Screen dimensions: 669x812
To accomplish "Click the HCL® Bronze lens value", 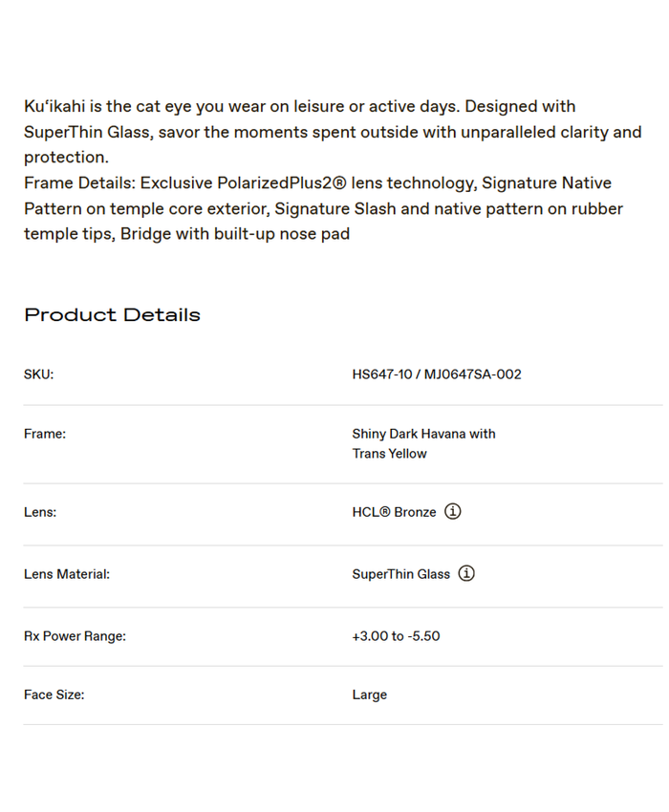I will coord(394,512).
